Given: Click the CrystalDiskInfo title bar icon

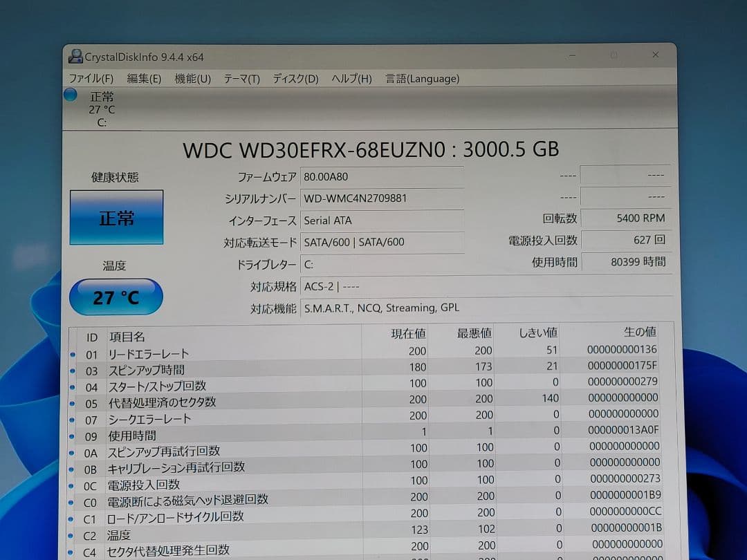Looking at the screenshot, I should click(75, 56).
